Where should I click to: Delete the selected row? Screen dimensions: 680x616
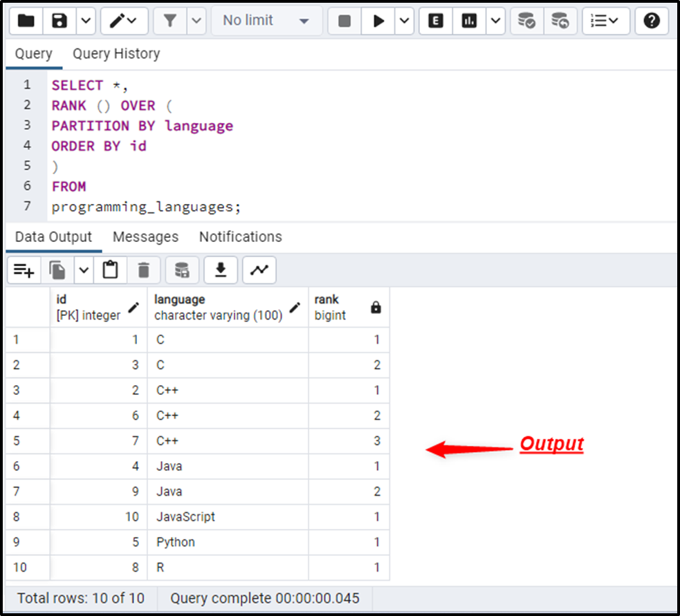(143, 270)
